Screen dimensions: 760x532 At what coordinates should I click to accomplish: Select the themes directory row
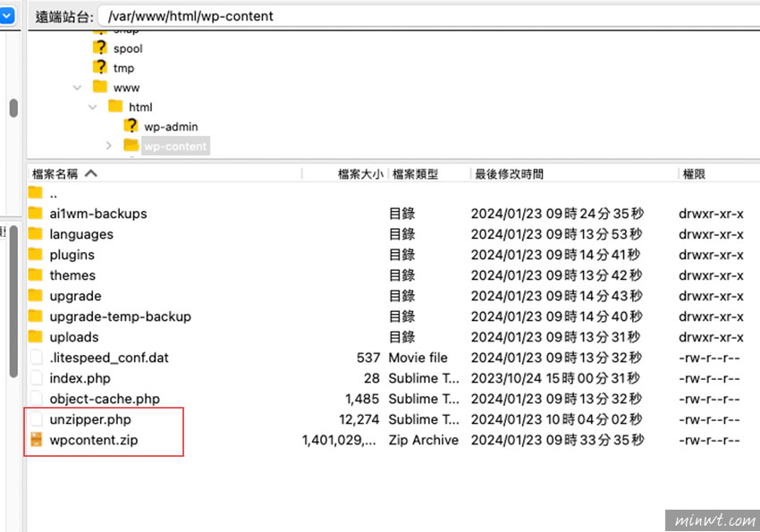tap(72, 275)
